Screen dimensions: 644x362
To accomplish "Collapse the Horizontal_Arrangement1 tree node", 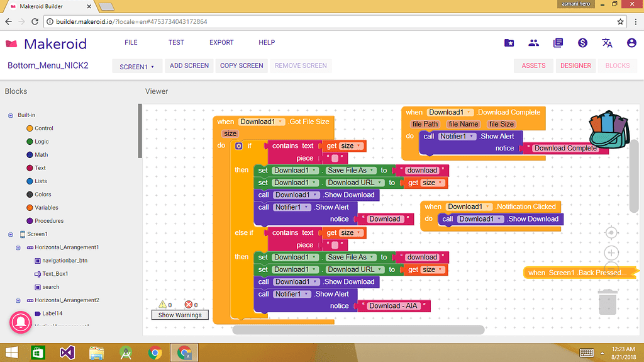I will 18,247.
